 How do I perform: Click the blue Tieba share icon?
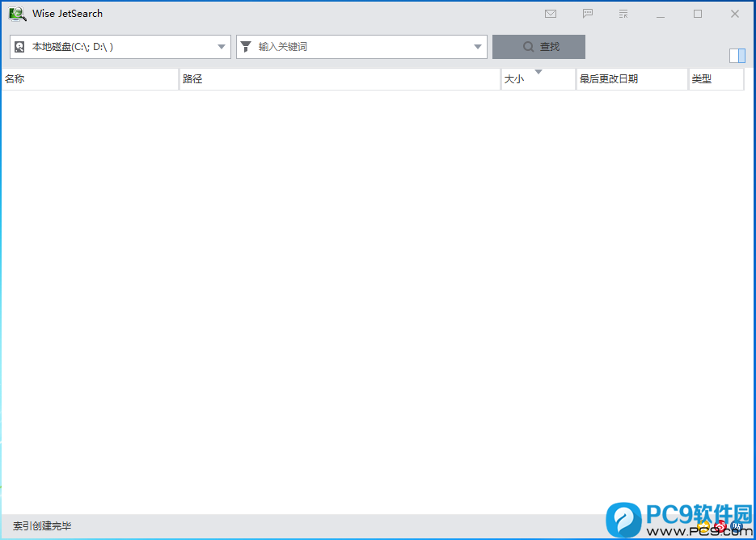[x=737, y=526]
